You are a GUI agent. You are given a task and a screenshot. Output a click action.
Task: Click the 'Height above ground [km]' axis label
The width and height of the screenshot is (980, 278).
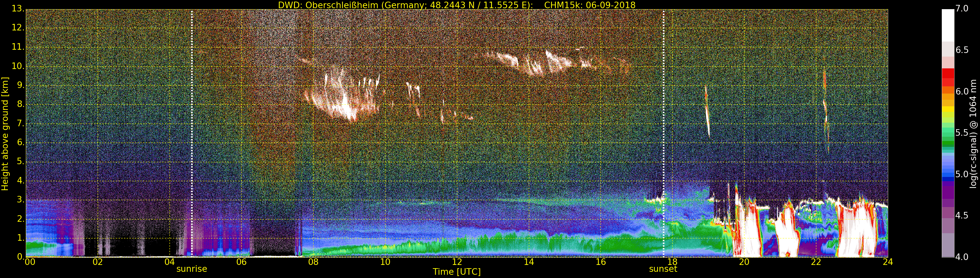click(5, 134)
